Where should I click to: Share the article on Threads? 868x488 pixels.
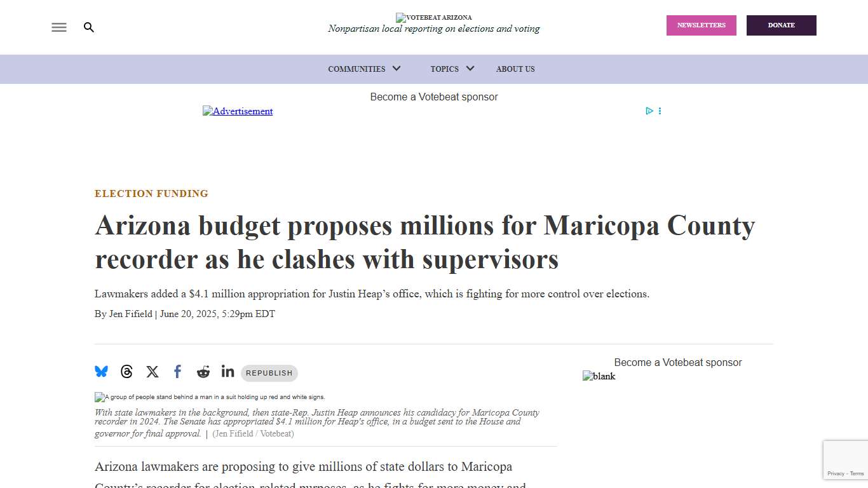pos(126,372)
